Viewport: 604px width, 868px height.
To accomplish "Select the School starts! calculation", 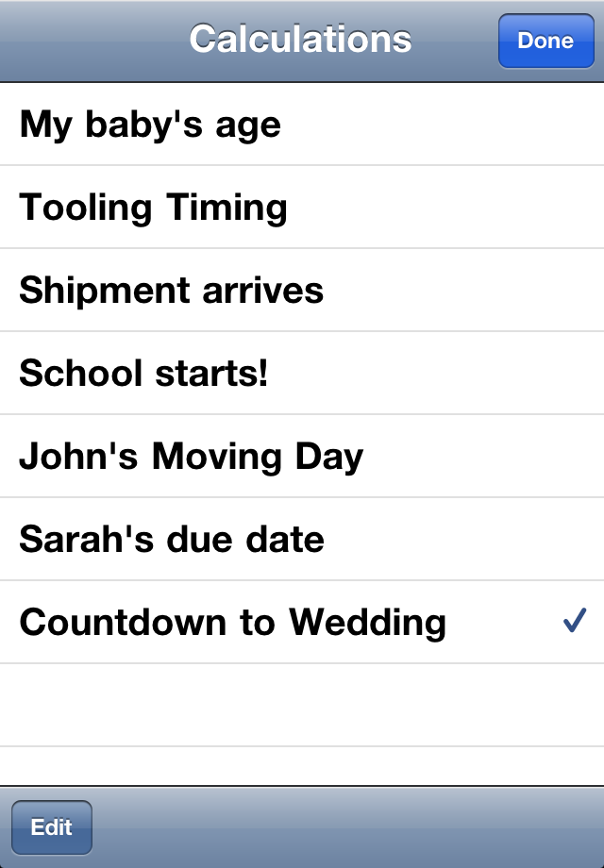I will 144,374.
